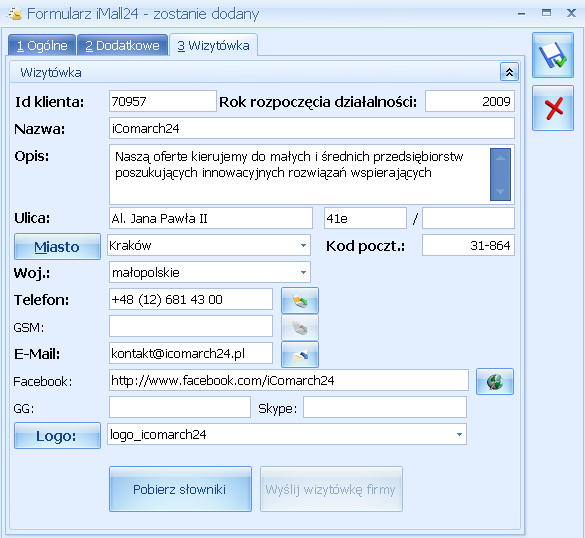Open the logo_icomarch24 dropdown list
The image size is (585, 538).
459,434
